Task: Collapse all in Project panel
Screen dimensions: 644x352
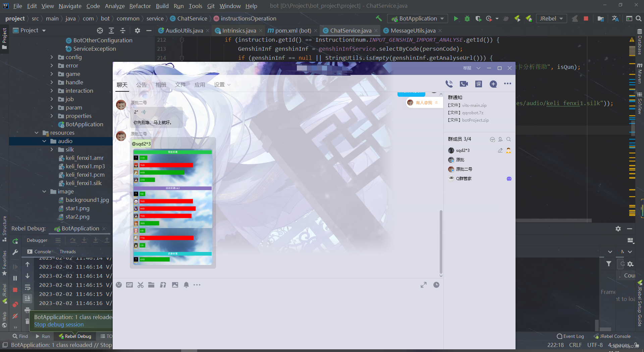Action: [x=123, y=31]
